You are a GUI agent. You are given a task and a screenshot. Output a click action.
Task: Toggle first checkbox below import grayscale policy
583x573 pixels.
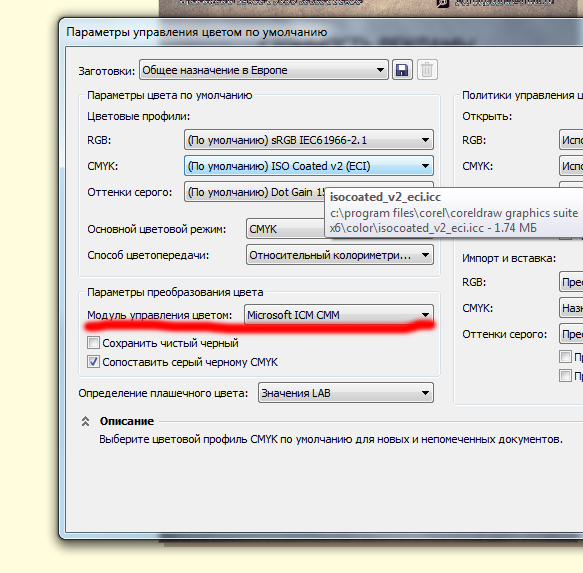pyautogui.click(x=565, y=356)
